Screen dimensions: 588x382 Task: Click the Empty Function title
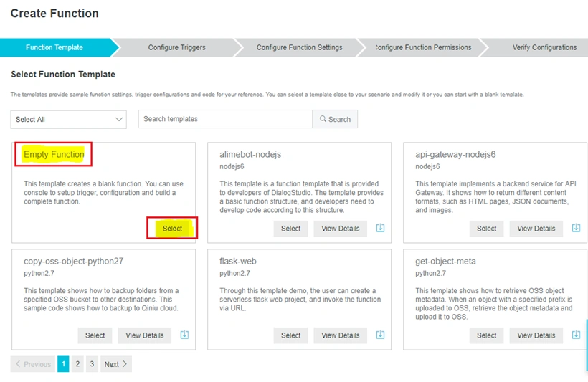(54, 155)
